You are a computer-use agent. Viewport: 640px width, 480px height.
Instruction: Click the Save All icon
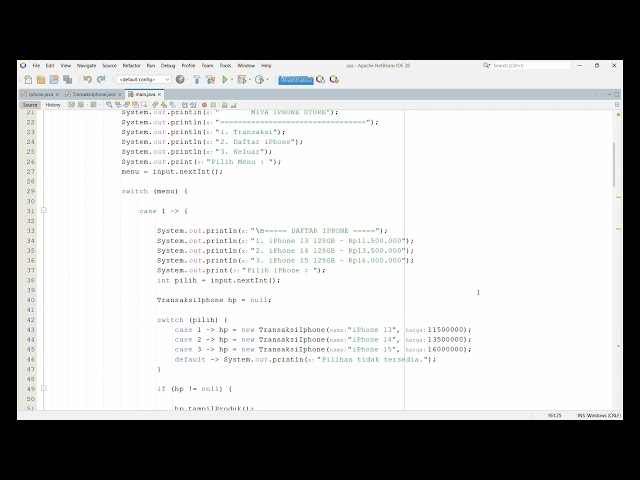coord(68,80)
